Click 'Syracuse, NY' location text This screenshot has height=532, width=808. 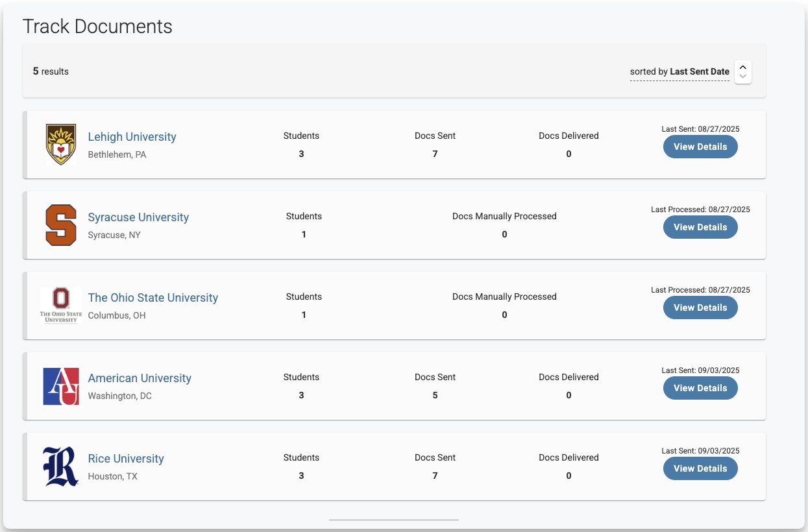click(x=114, y=235)
